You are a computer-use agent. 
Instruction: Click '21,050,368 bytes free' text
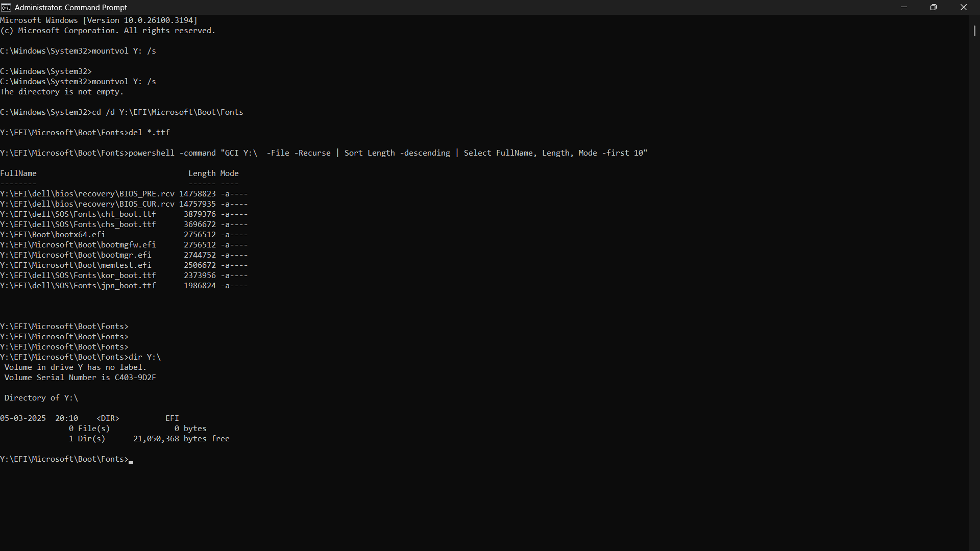[x=181, y=439]
